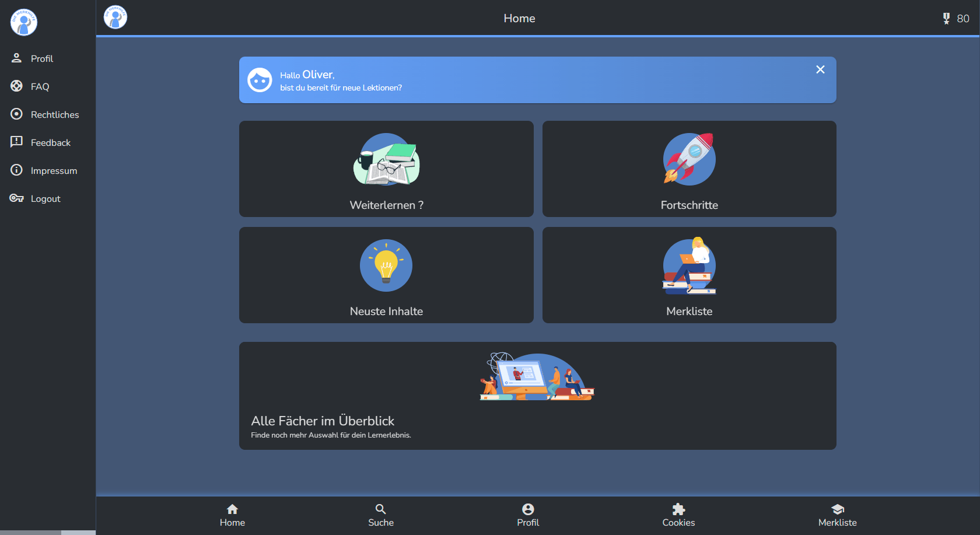Click the Cookies puzzle piece icon

(x=678, y=509)
